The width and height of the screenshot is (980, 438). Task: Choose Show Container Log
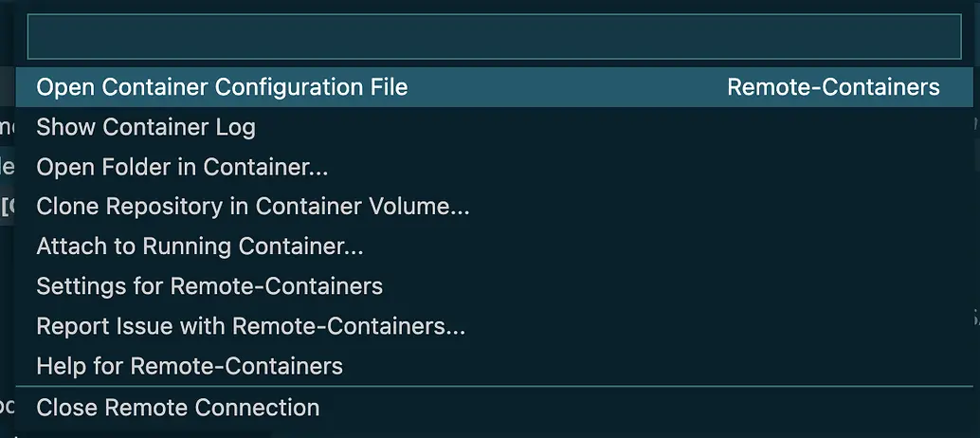point(494,127)
